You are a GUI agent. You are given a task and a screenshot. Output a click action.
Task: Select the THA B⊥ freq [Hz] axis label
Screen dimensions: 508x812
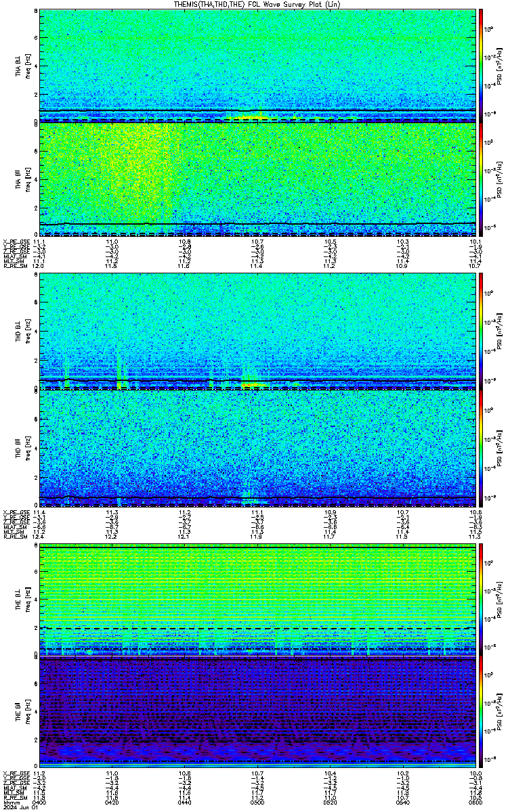pos(22,65)
